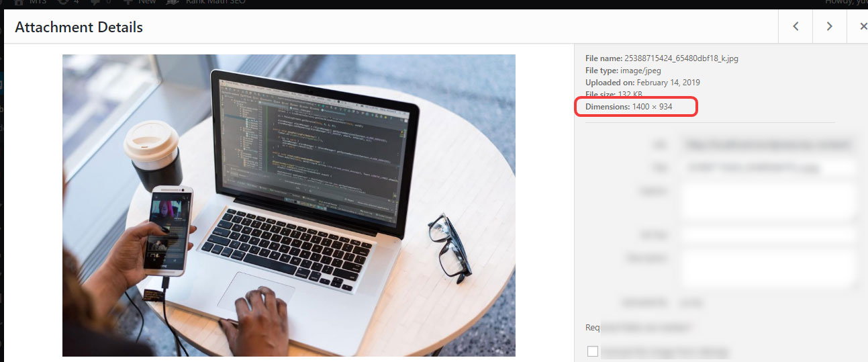Click the dimensions value 1400 × 934
Image resolution: width=868 pixels, height=362 pixels.
(652, 107)
